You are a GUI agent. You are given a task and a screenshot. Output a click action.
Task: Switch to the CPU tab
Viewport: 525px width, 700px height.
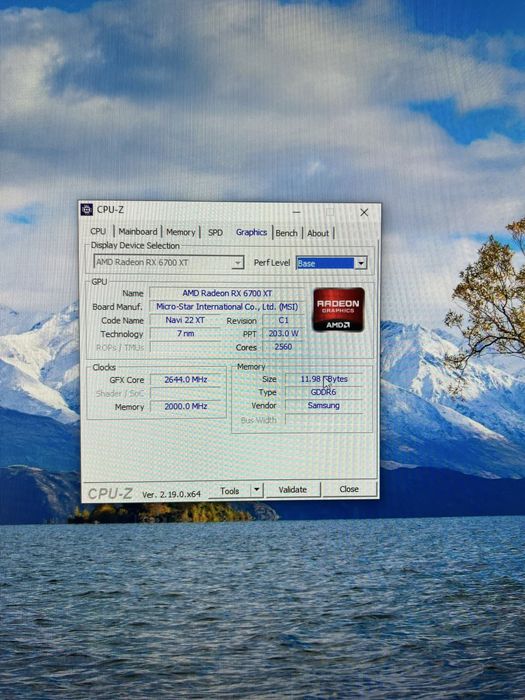tap(98, 231)
